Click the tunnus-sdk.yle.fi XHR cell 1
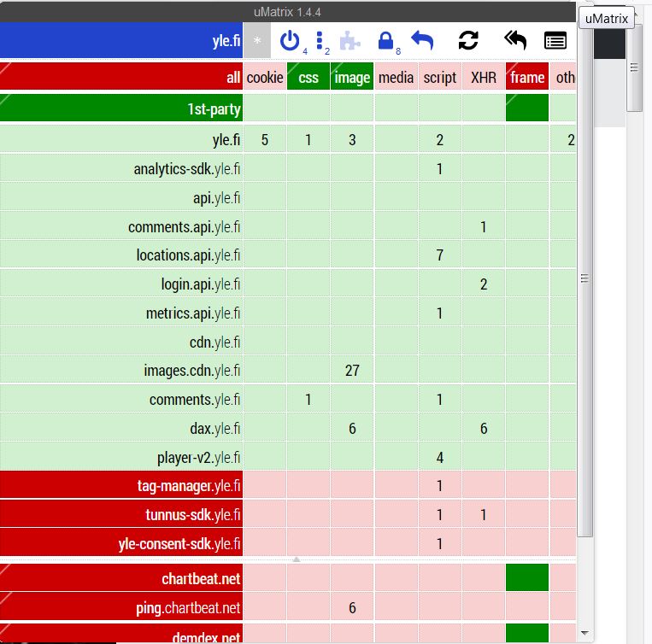This screenshot has width=652, height=644. 484,514
